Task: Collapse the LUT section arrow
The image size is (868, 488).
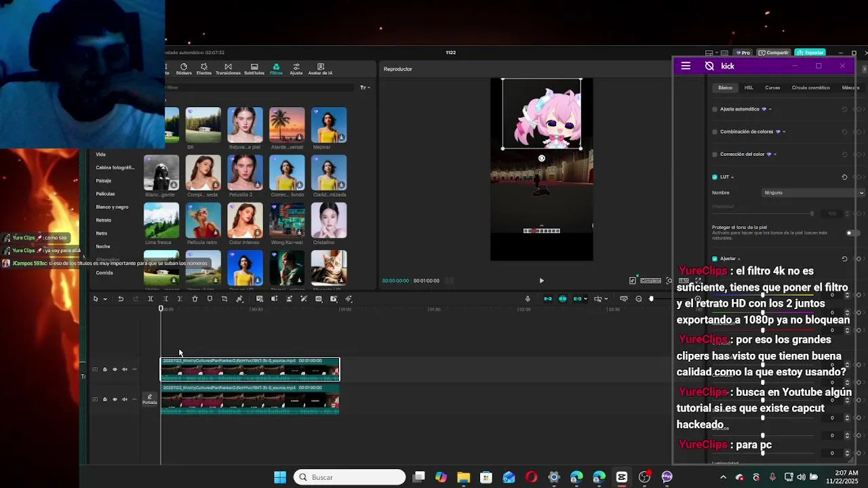Action: click(732, 177)
